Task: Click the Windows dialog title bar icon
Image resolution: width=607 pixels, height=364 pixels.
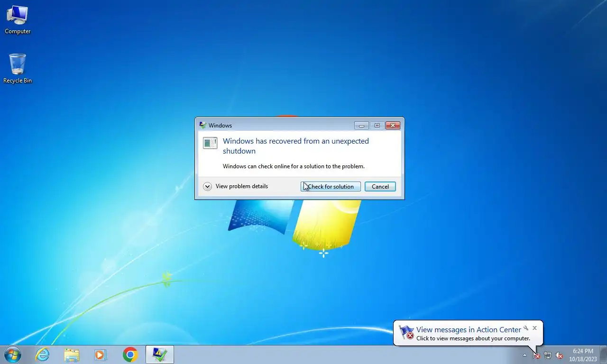Action: pyautogui.click(x=203, y=126)
